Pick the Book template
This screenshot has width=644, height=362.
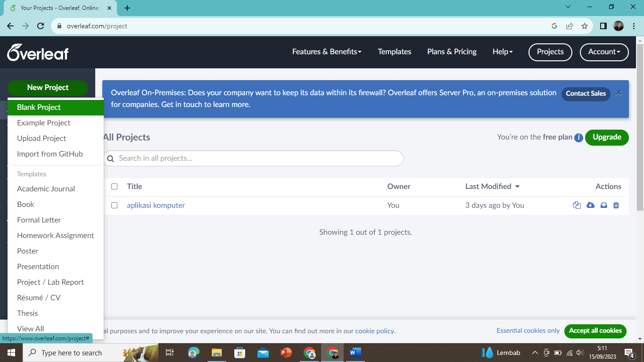[x=56, y=205]
